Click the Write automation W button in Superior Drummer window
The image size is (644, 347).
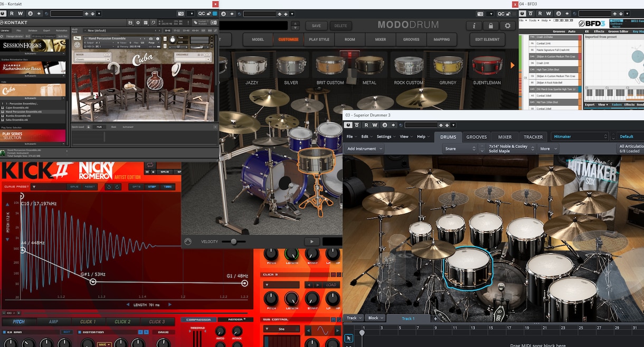click(375, 125)
